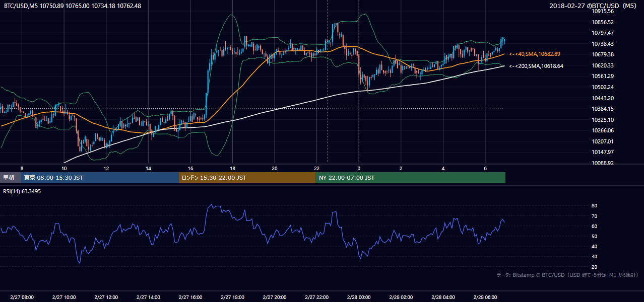Select the ロンドン 15:30-22:00 JST session bar

[x=247, y=178]
